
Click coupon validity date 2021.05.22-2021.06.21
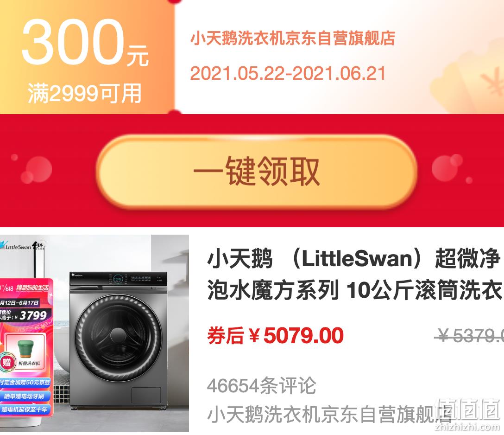point(288,74)
